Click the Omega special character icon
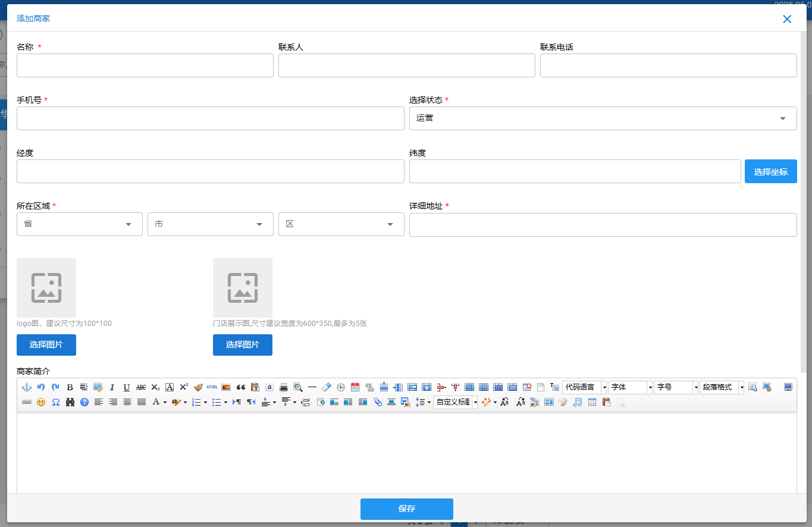 [55, 402]
